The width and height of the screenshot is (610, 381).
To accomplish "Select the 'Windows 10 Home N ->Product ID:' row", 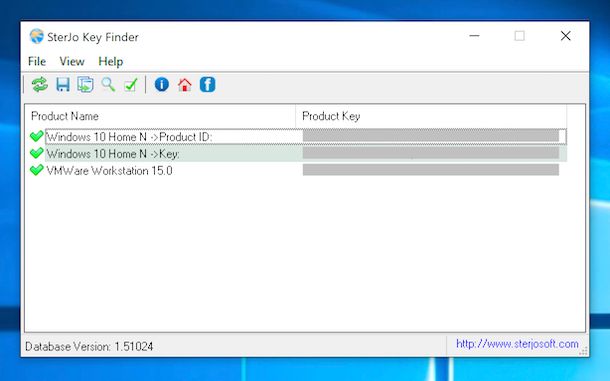I will pyautogui.click(x=298, y=137).
